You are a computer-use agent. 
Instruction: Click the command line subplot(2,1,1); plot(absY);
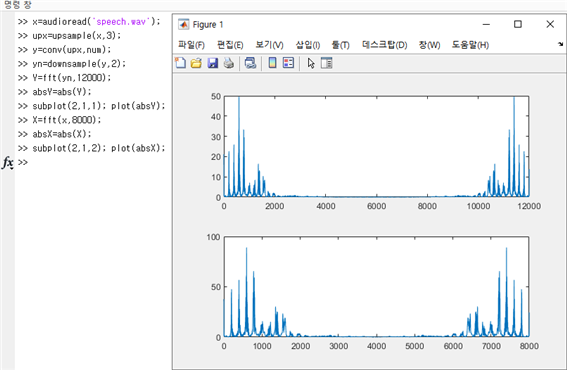point(99,106)
